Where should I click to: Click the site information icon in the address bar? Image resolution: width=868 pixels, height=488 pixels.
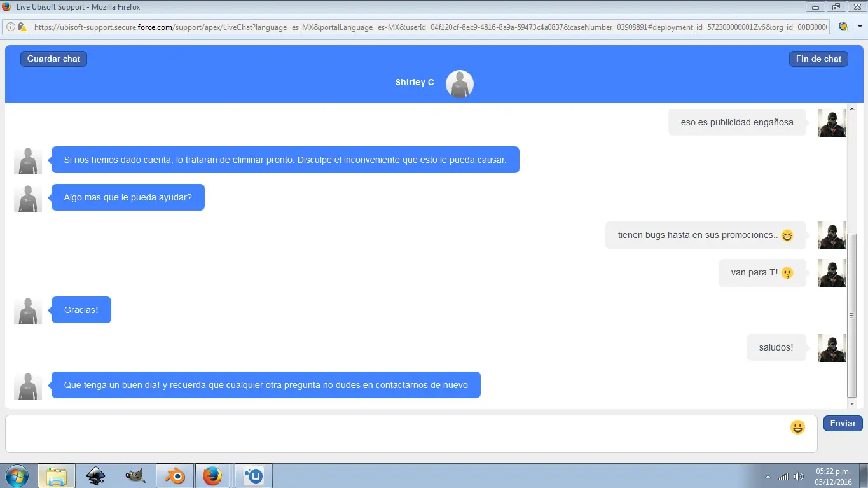click(x=11, y=27)
